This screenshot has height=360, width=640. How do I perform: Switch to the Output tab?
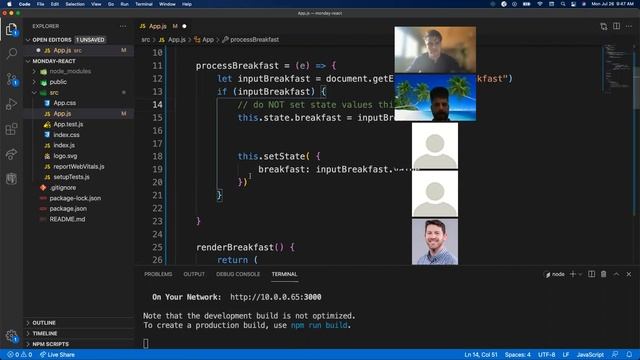pyautogui.click(x=194, y=274)
